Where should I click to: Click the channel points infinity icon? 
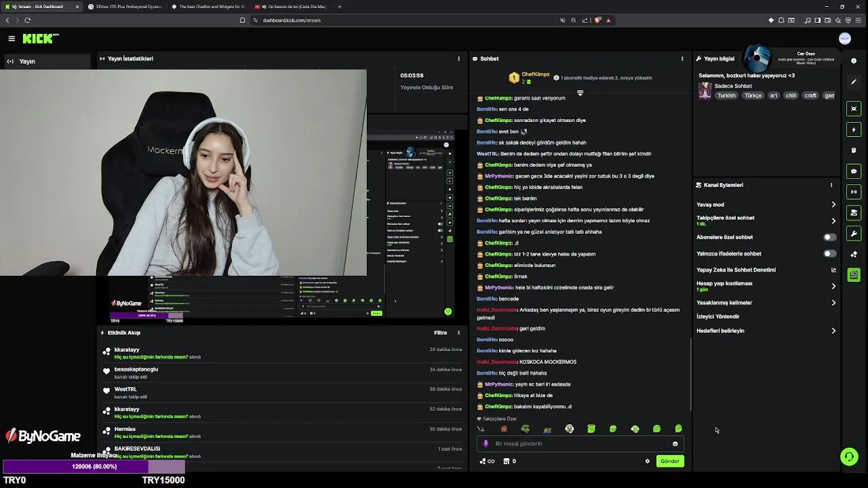(487, 461)
